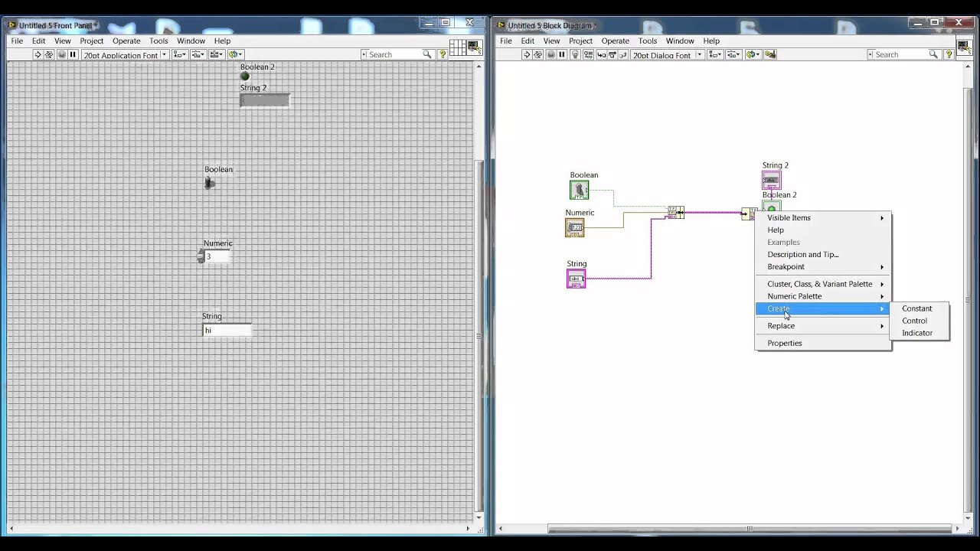Screen dimensions: 980x551
Task: Choose Control from Create submenu
Action: (920, 321)
